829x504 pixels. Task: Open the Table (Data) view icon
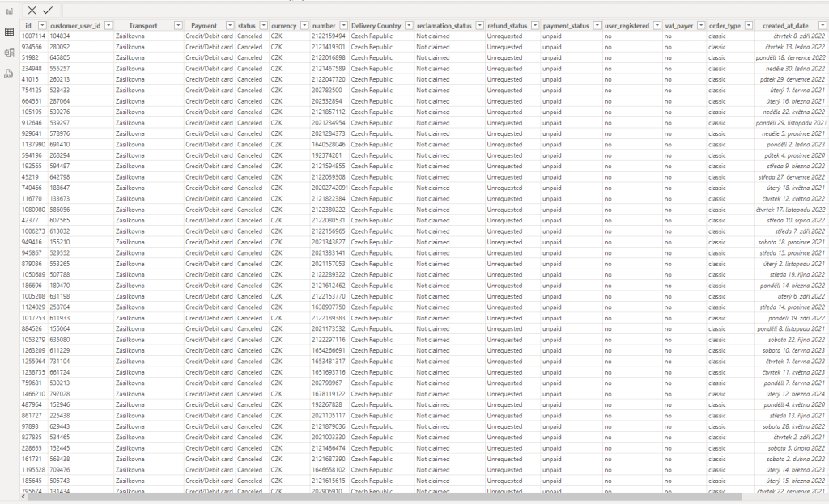(x=9, y=32)
